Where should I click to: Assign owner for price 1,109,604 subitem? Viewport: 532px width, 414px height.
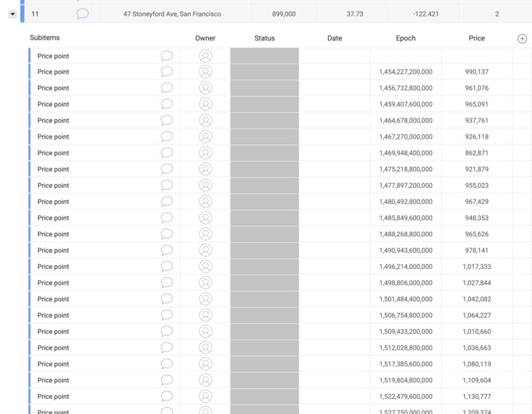tap(205, 381)
